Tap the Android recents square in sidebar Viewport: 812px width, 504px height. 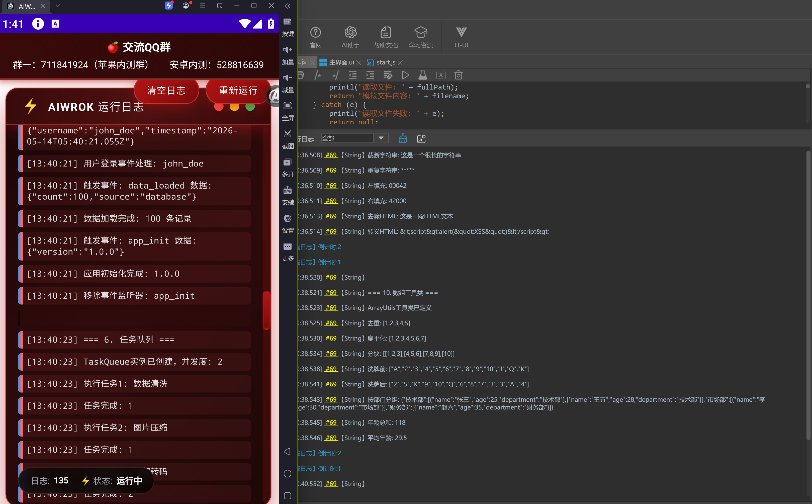click(287, 496)
